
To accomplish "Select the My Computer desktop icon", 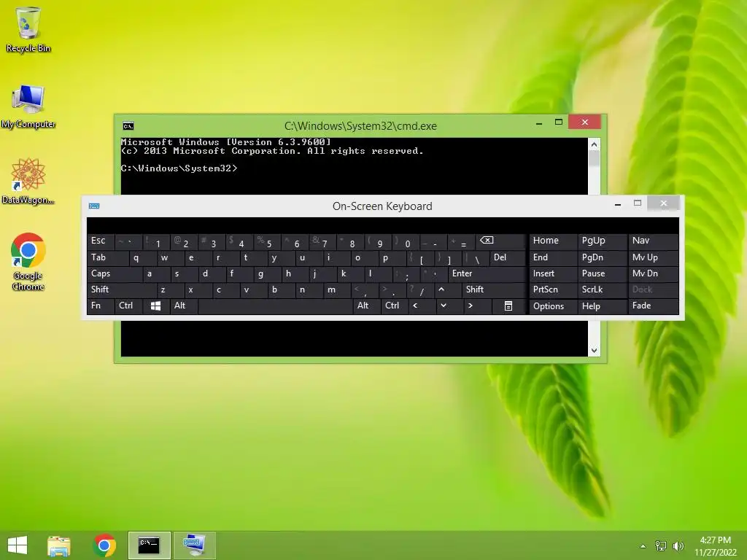I will pos(28,106).
